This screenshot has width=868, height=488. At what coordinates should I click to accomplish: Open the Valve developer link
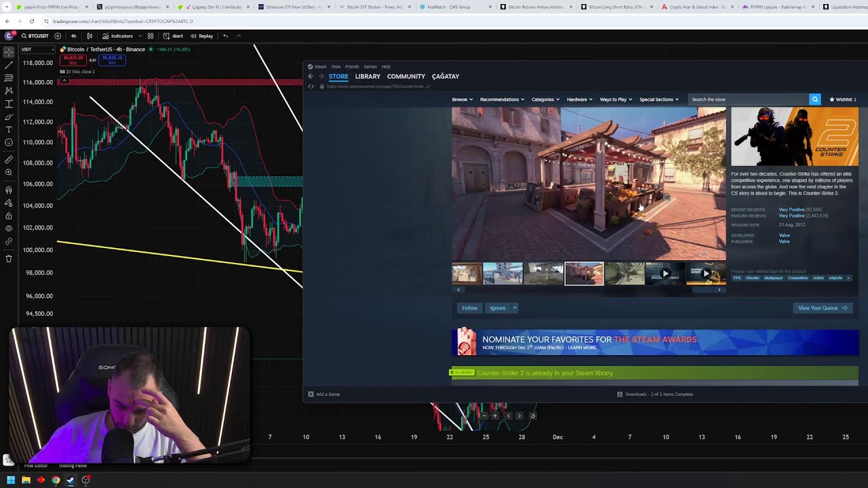pos(784,235)
